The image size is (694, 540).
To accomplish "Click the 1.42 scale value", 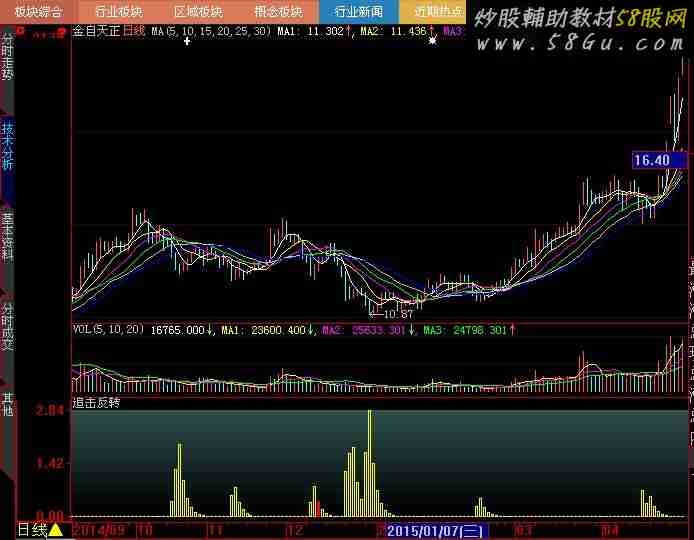I will [x=50, y=463].
